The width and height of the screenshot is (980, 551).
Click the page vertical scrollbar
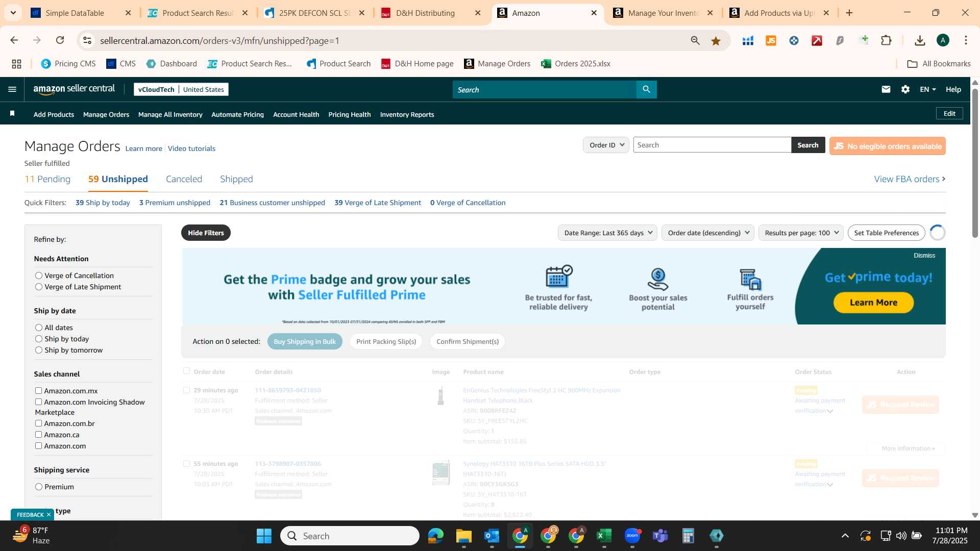click(975, 163)
